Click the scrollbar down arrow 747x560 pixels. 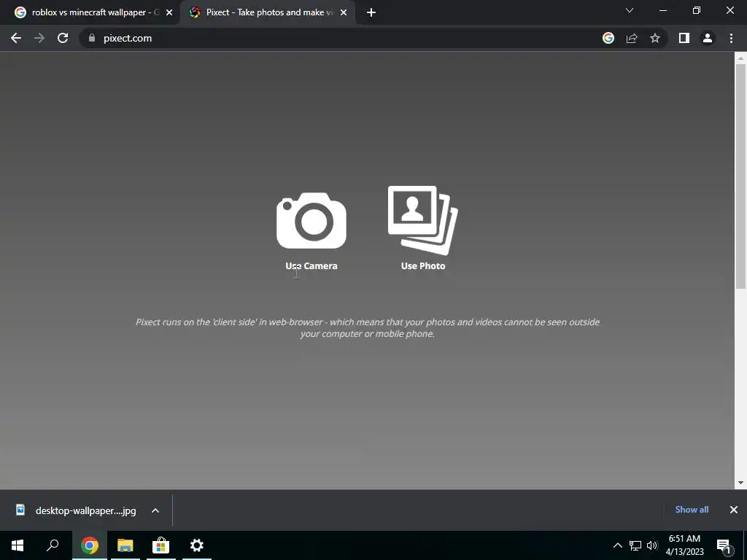[740, 483]
